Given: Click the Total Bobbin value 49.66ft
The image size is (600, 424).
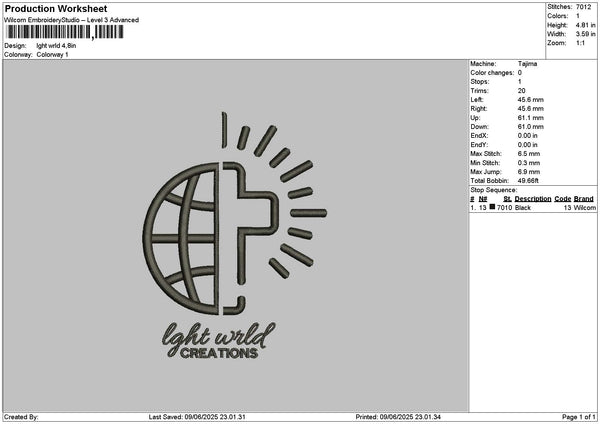Looking at the screenshot, I should pyautogui.click(x=528, y=181).
